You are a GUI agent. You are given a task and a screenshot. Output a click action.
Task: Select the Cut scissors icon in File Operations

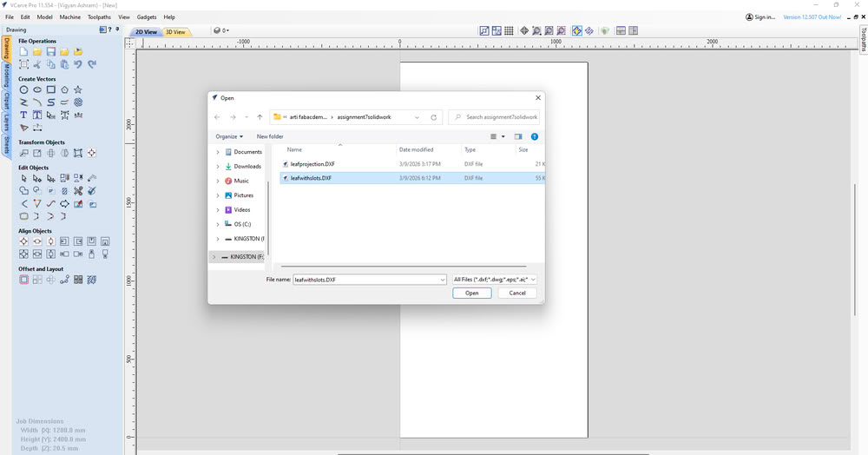point(37,65)
